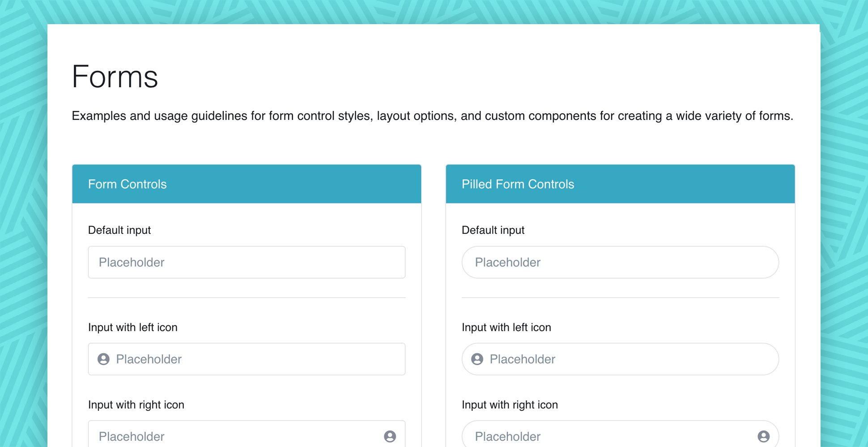The width and height of the screenshot is (868, 447).
Task: Click the Forms page heading
Action: coord(115,76)
